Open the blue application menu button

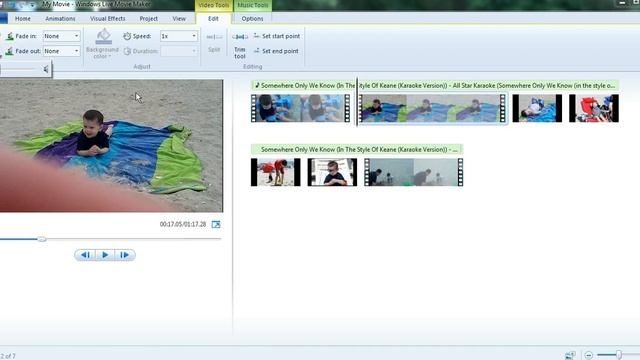point(4,19)
